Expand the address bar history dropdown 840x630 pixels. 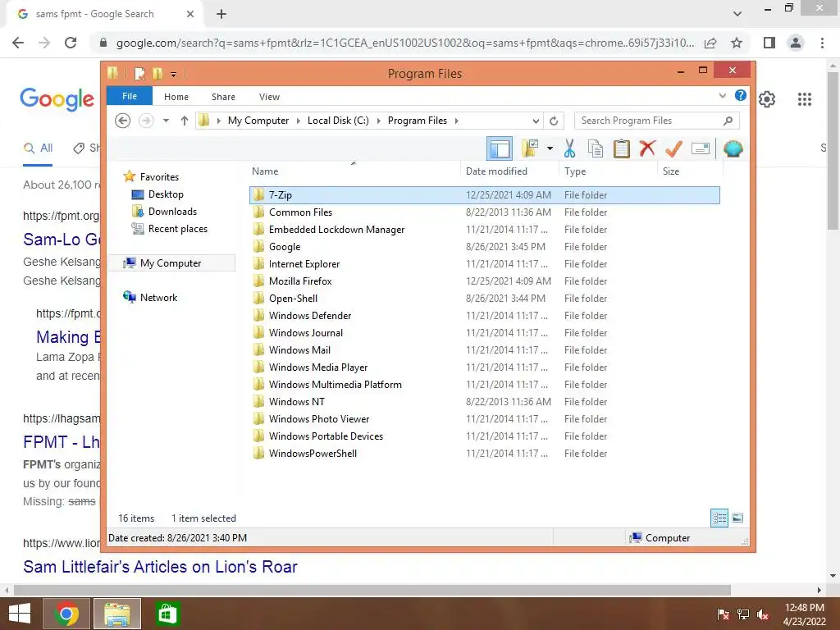point(535,121)
